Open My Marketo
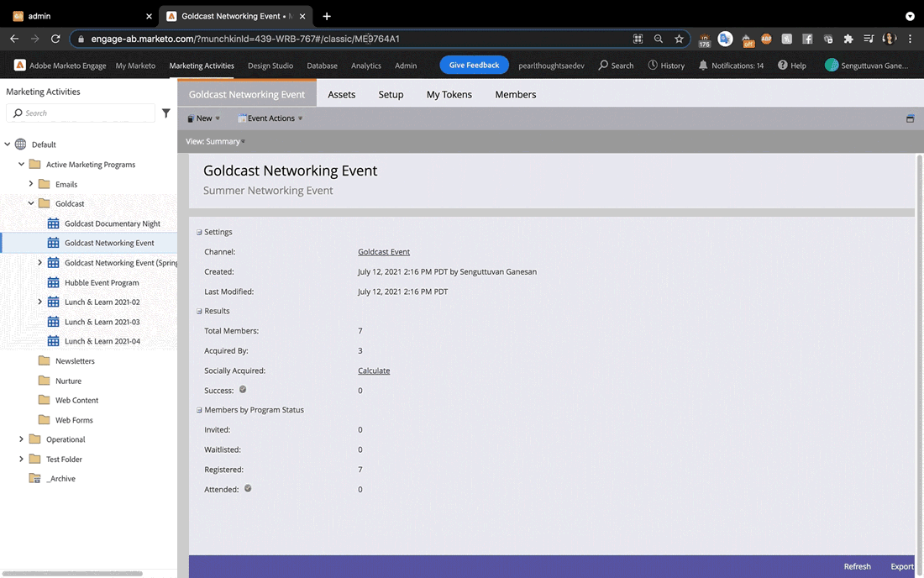 (x=135, y=66)
